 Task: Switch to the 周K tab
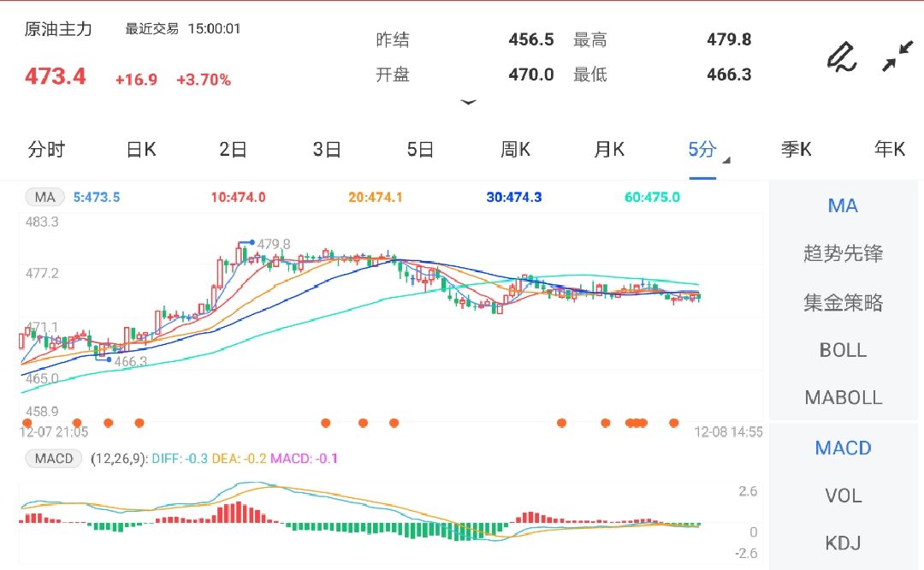(x=515, y=150)
